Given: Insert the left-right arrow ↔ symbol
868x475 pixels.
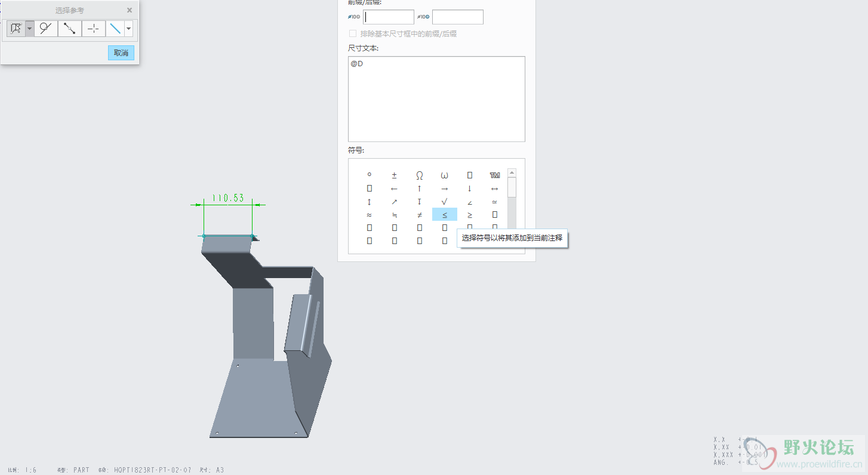Looking at the screenshot, I should click(495, 188).
